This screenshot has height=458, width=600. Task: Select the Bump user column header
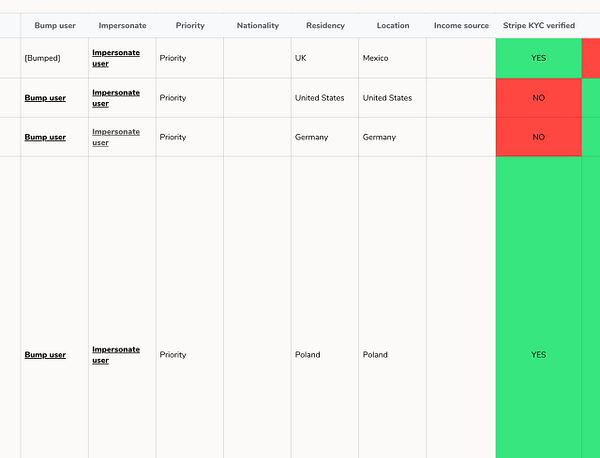(55, 26)
